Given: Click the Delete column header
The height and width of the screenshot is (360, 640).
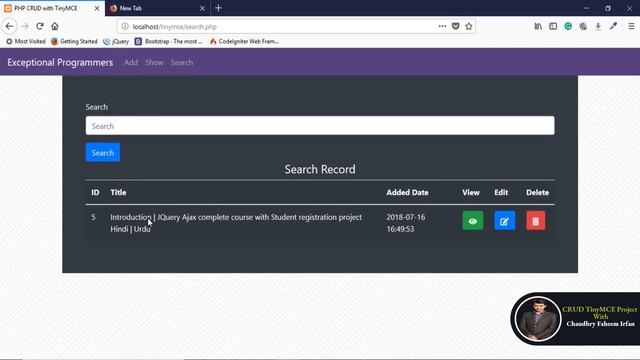Looking at the screenshot, I should pos(537,192).
